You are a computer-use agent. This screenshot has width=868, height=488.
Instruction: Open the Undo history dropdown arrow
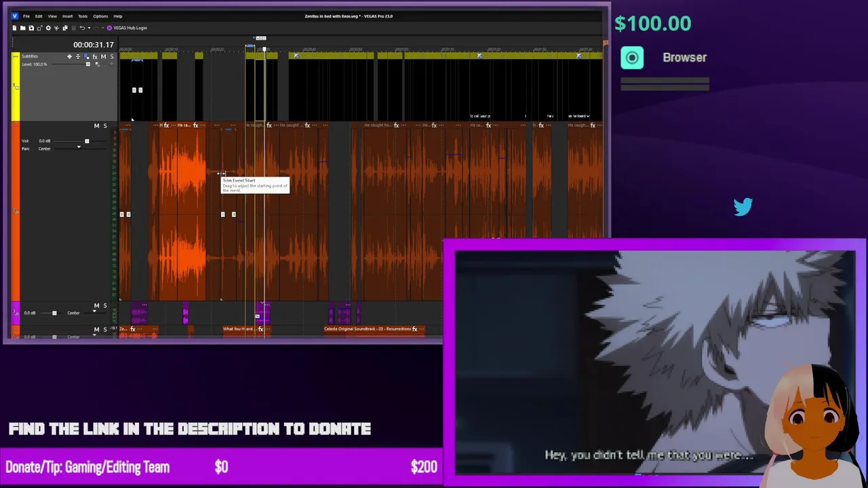point(90,28)
